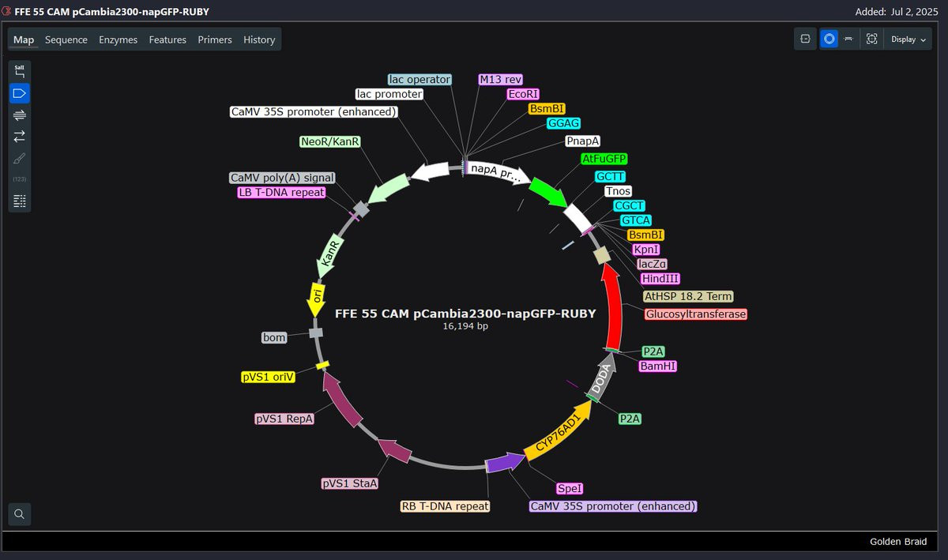This screenshot has height=560, width=948.
Task: Select the pVS1 oriV label
Action: click(269, 378)
